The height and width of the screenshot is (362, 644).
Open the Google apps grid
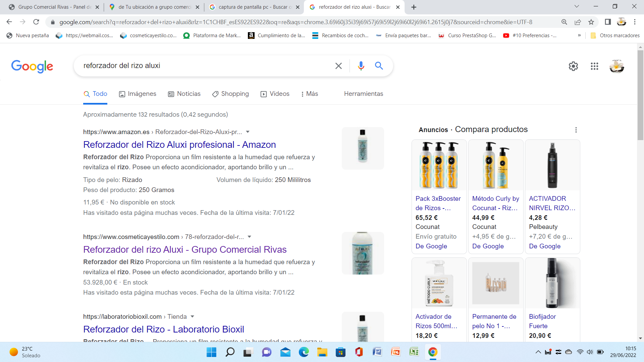point(594,66)
